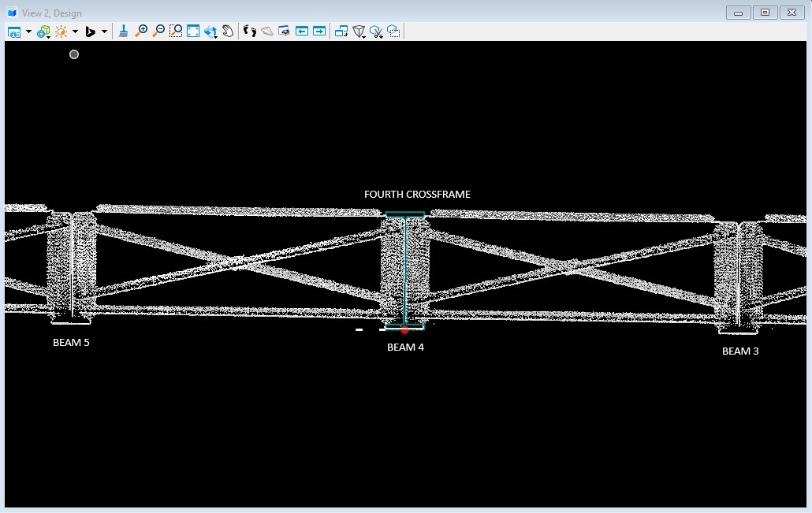The width and height of the screenshot is (812, 513).
Task: Activate the Window Area tool
Action: pos(176,31)
